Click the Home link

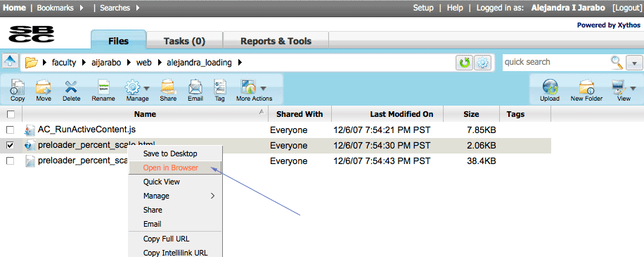(14, 8)
